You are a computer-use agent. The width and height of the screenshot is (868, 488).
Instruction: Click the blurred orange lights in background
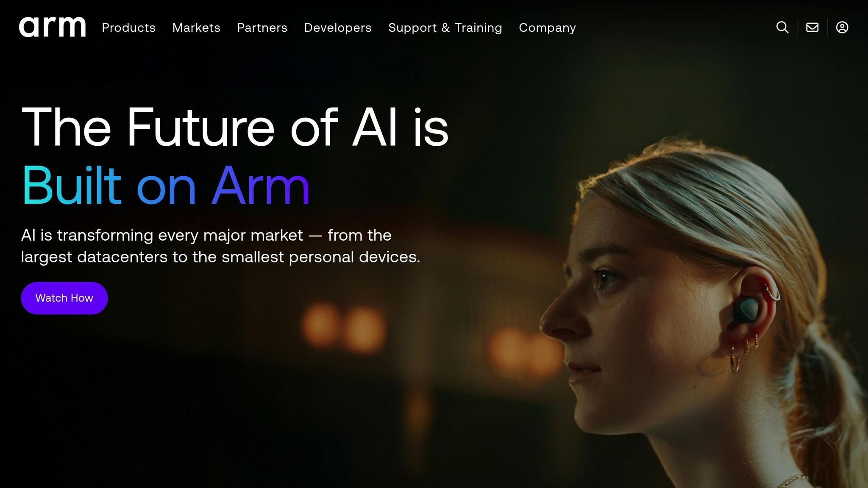point(344,328)
